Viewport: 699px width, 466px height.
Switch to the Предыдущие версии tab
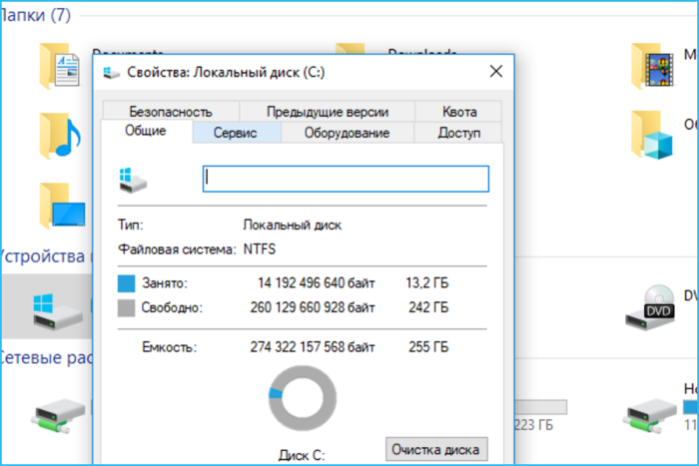click(327, 111)
